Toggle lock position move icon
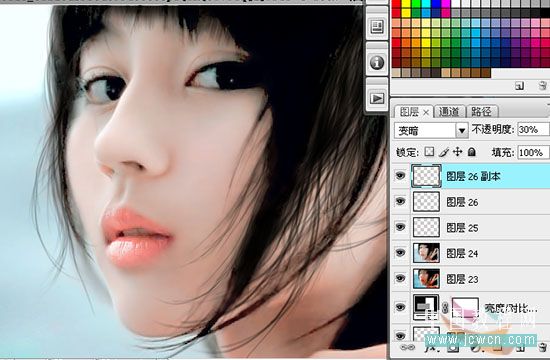550x360 pixels. tap(457, 152)
